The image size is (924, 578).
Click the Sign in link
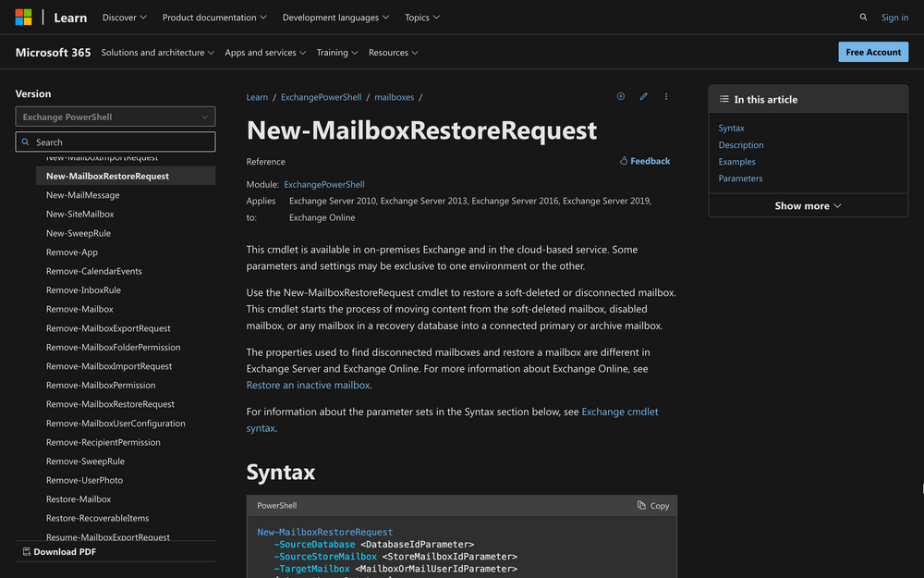coord(894,17)
